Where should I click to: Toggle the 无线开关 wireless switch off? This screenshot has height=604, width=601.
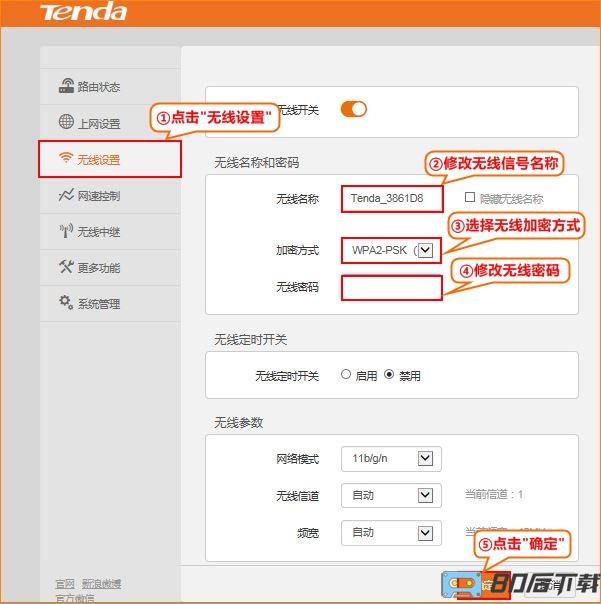pos(354,109)
